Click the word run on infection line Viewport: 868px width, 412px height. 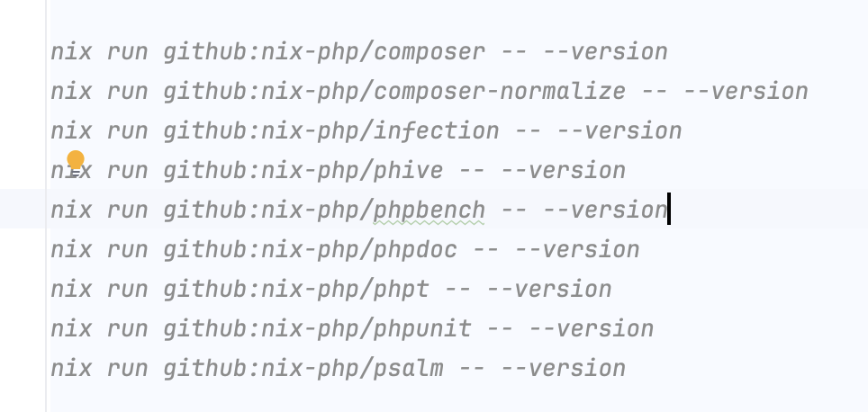click(x=127, y=131)
